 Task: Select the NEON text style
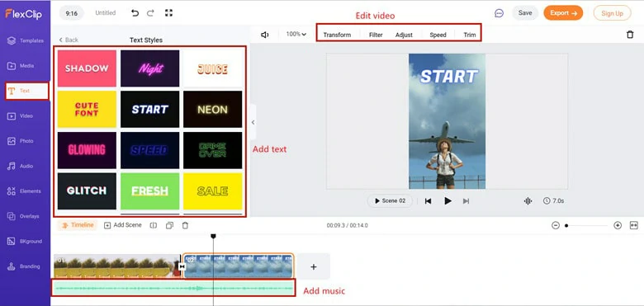213,109
